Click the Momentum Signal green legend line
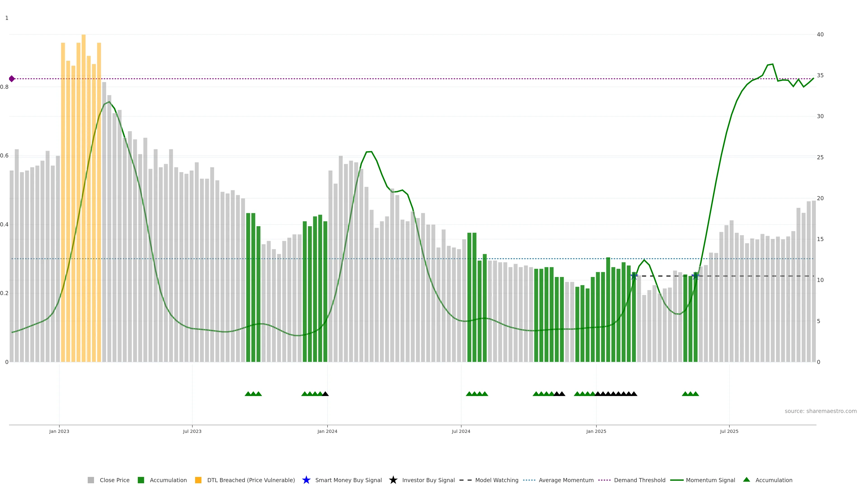 pyautogui.click(x=677, y=480)
